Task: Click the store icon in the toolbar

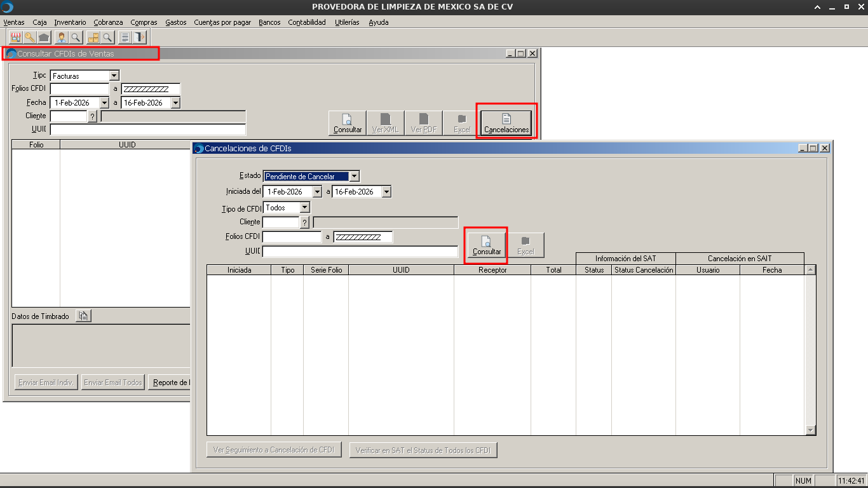Action: coord(15,37)
